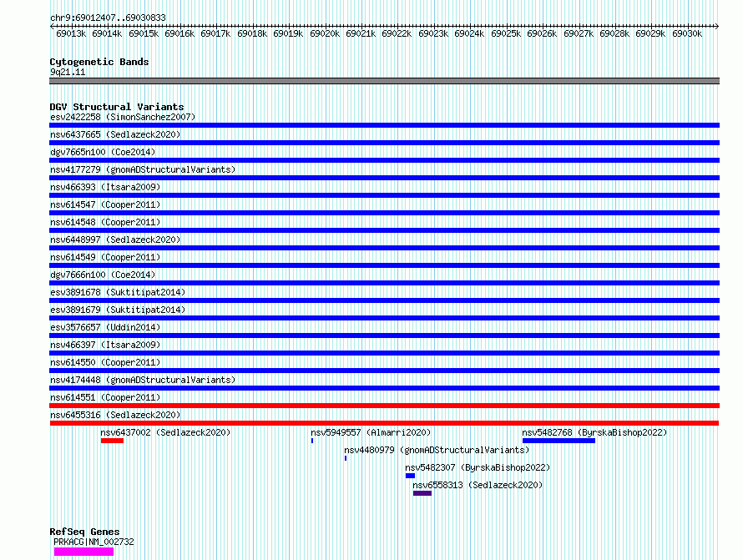
Task: Click the nsv5482307 (ByrskaBishop2022) label
Action: (x=478, y=467)
